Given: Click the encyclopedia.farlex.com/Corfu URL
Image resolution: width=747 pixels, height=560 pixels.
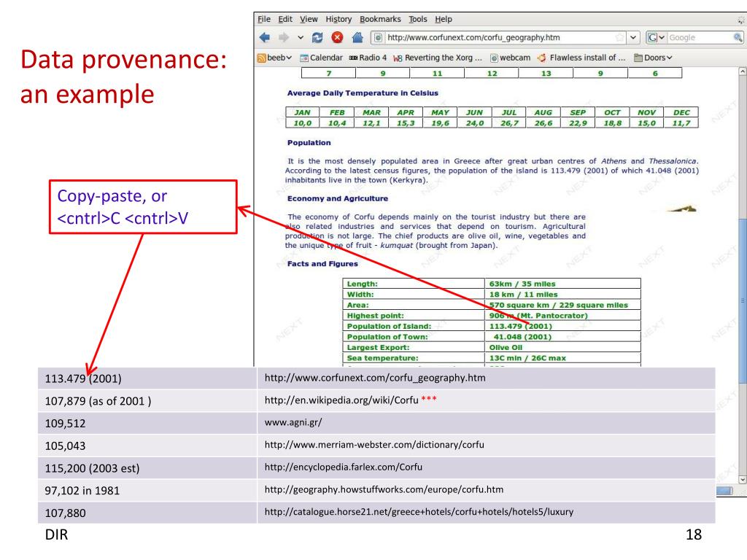Looking at the screenshot, I should click(343, 467).
